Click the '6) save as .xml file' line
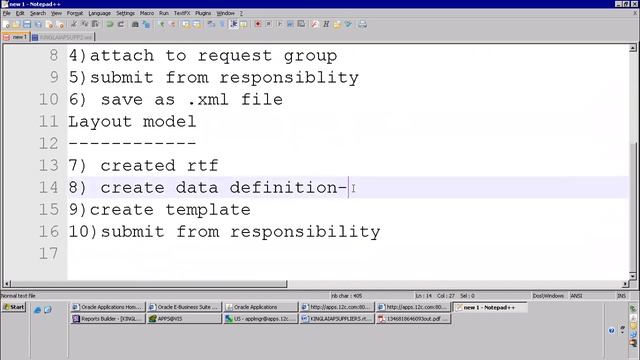Screen dimensions: 640x360 [176, 100]
